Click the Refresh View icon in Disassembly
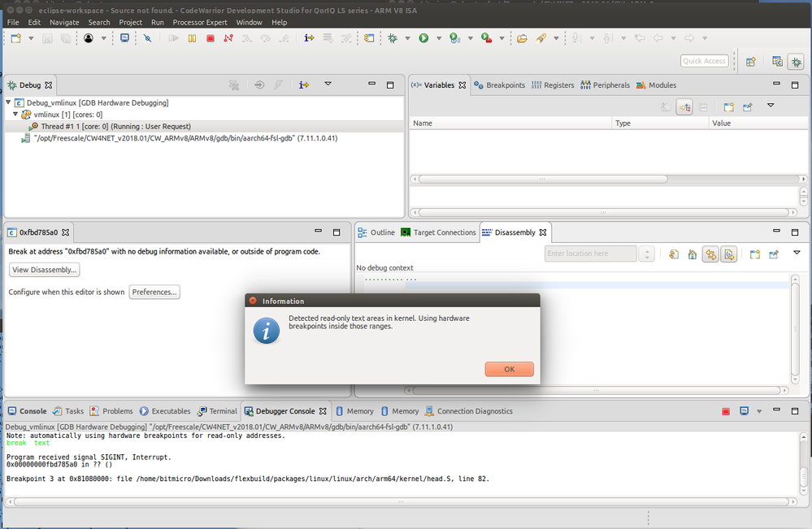The height and width of the screenshot is (529, 812). tap(674, 254)
